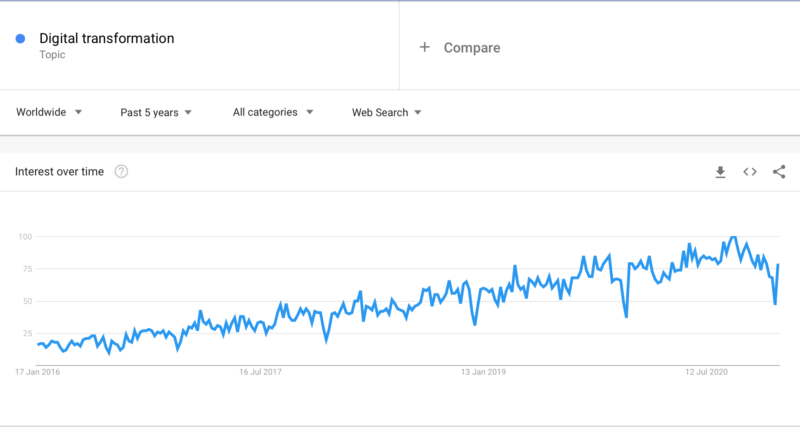Screen dimensions: 800x427
Task: Click the Compare button
Action: click(x=471, y=47)
